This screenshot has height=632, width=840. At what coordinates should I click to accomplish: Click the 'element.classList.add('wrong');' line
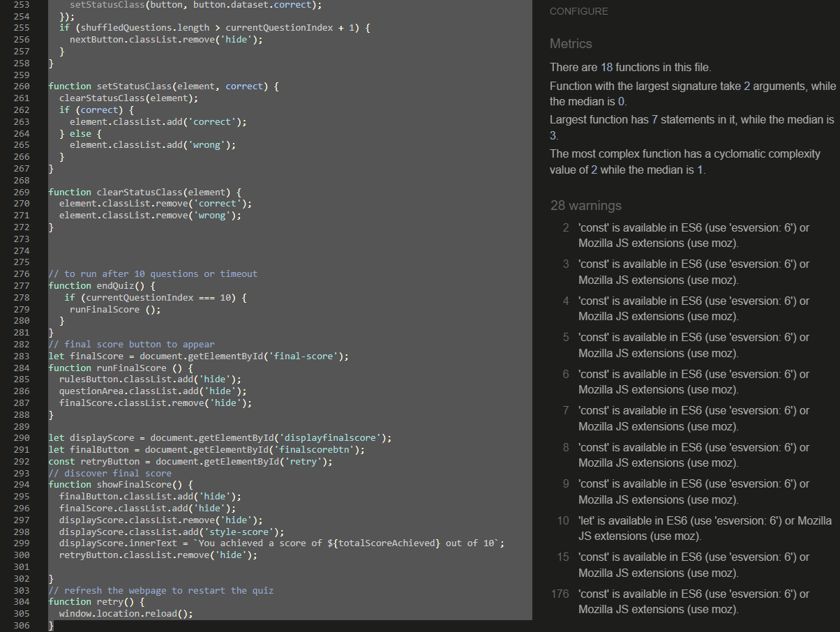(x=153, y=144)
